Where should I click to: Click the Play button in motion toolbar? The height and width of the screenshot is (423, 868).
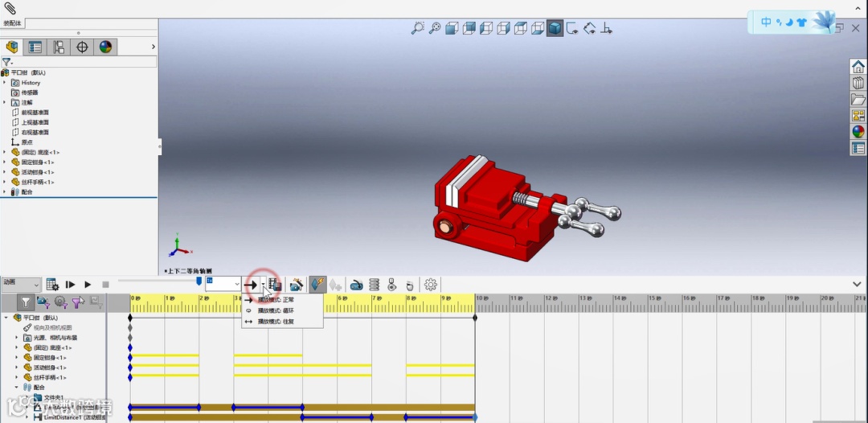(x=88, y=285)
